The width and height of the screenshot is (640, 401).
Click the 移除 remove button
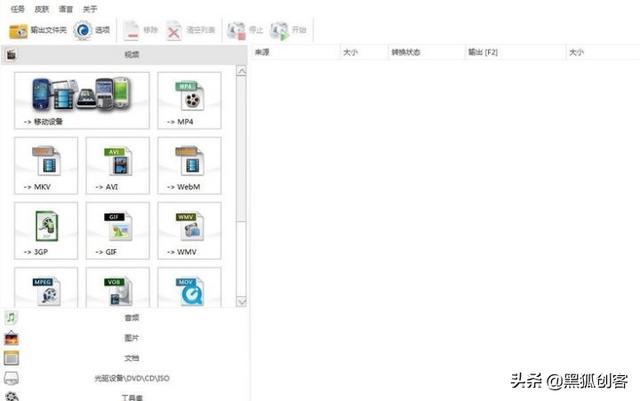tap(140, 30)
